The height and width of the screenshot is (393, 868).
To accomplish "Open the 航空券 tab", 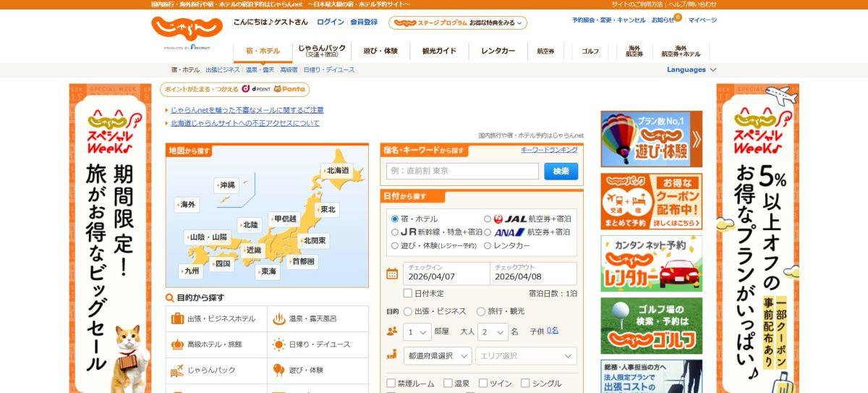I will click(546, 51).
